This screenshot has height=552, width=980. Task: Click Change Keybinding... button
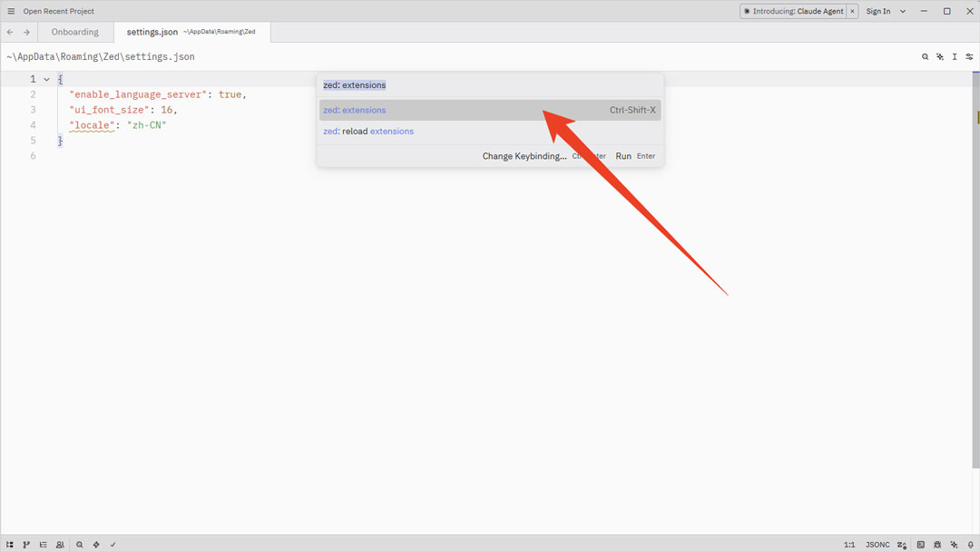[x=524, y=156]
